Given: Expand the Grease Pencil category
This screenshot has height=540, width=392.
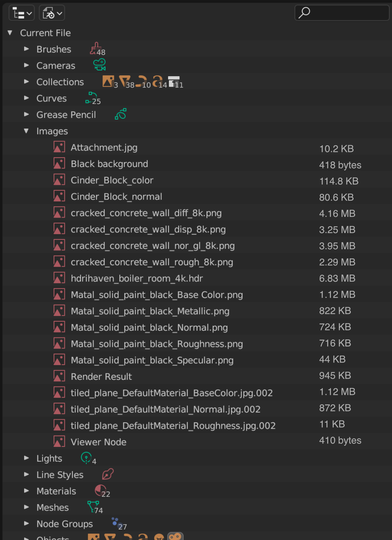Looking at the screenshot, I should click(x=26, y=114).
